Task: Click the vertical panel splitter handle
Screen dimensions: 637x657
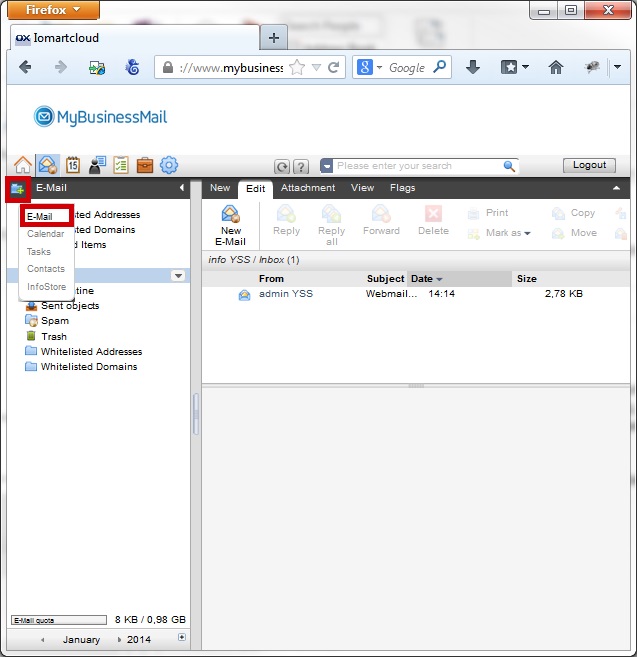Action: 196,410
